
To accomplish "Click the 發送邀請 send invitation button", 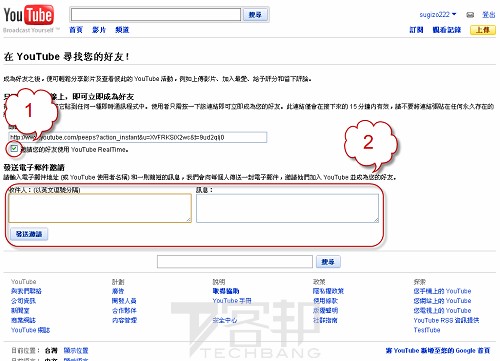I will [x=29, y=234].
